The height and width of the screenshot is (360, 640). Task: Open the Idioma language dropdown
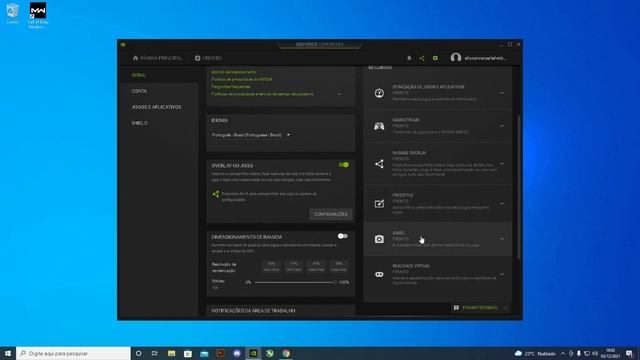251,135
